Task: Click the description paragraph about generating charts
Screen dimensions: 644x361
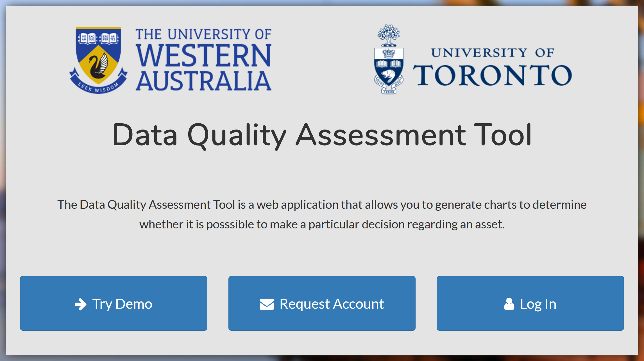Action: pyautogui.click(x=322, y=214)
